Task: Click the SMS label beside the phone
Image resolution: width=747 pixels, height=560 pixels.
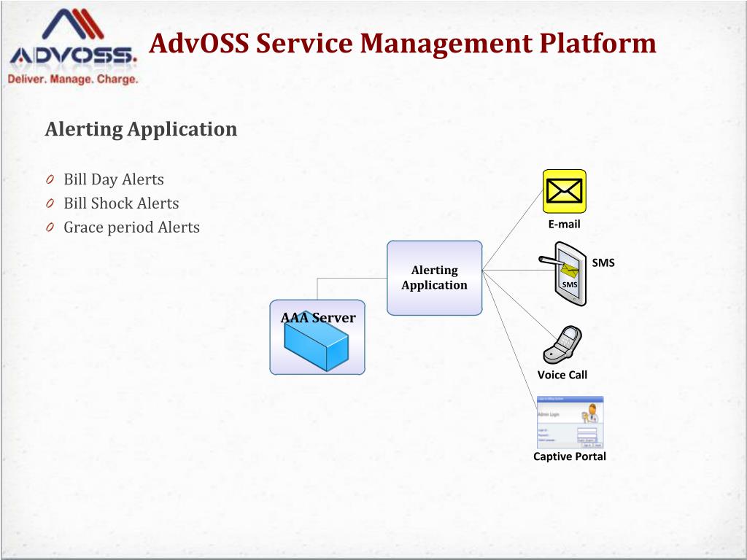Action: coord(603,262)
